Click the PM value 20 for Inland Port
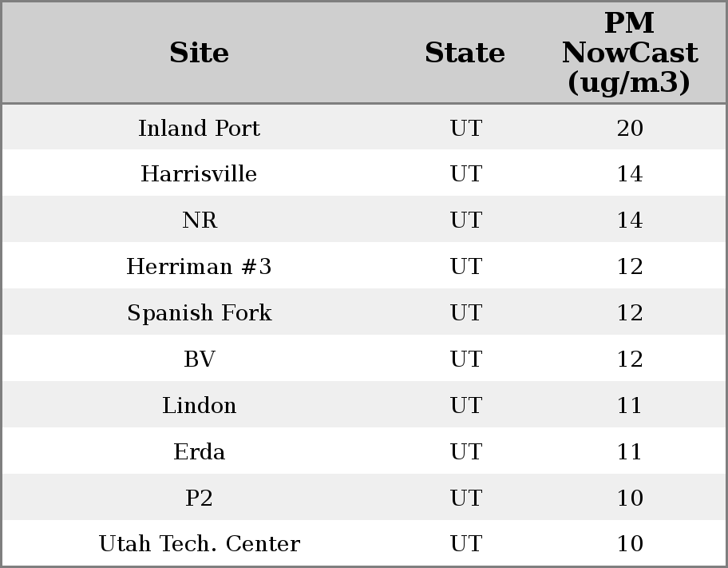The image size is (728, 568). (629, 128)
